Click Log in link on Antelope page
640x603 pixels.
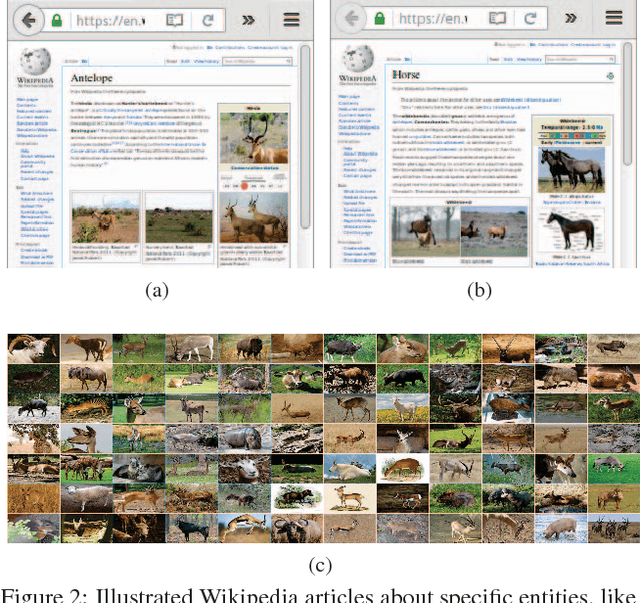[286, 47]
